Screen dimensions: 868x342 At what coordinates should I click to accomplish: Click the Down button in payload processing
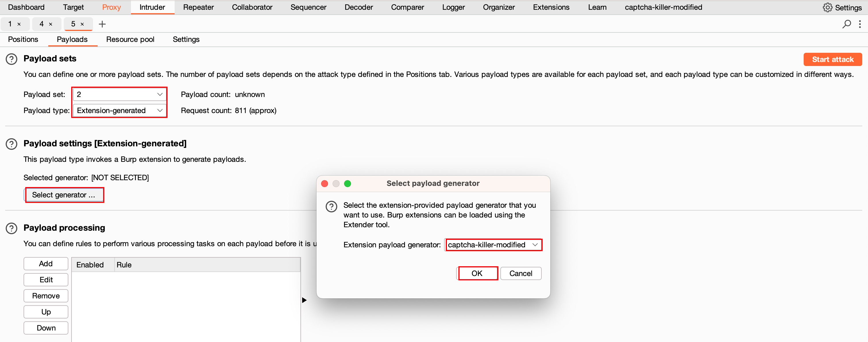(46, 328)
